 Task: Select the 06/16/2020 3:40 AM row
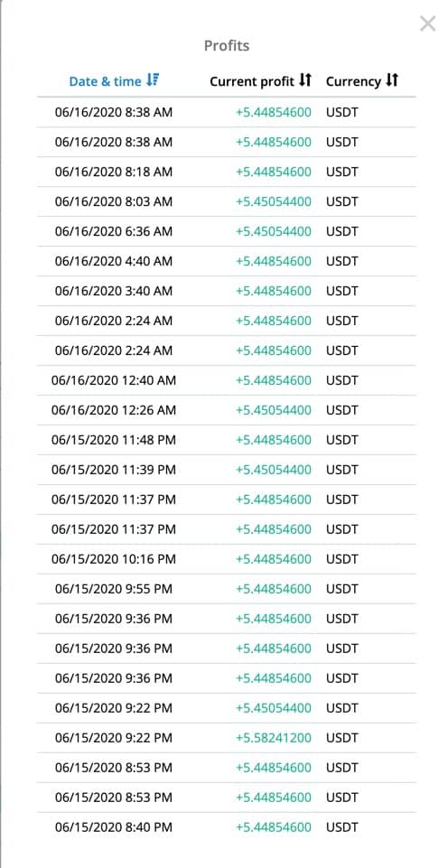coord(227,291)
